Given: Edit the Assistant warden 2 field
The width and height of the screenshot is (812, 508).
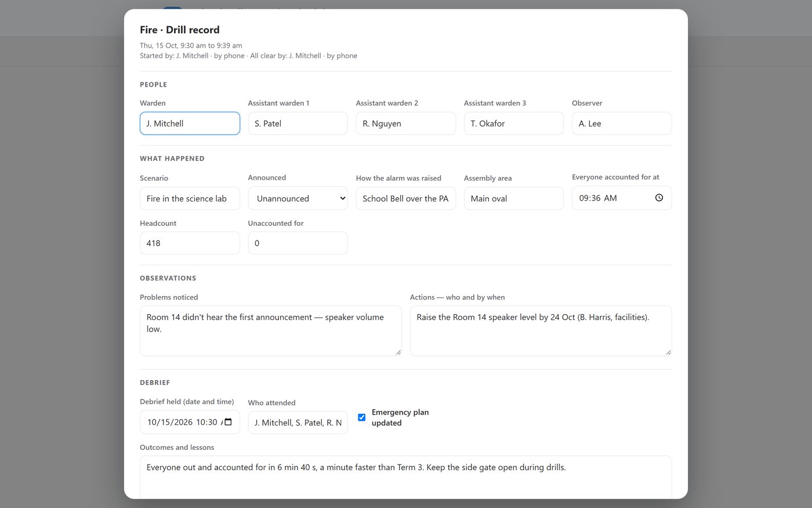Looking at the screenshot, I should (405, 124).
